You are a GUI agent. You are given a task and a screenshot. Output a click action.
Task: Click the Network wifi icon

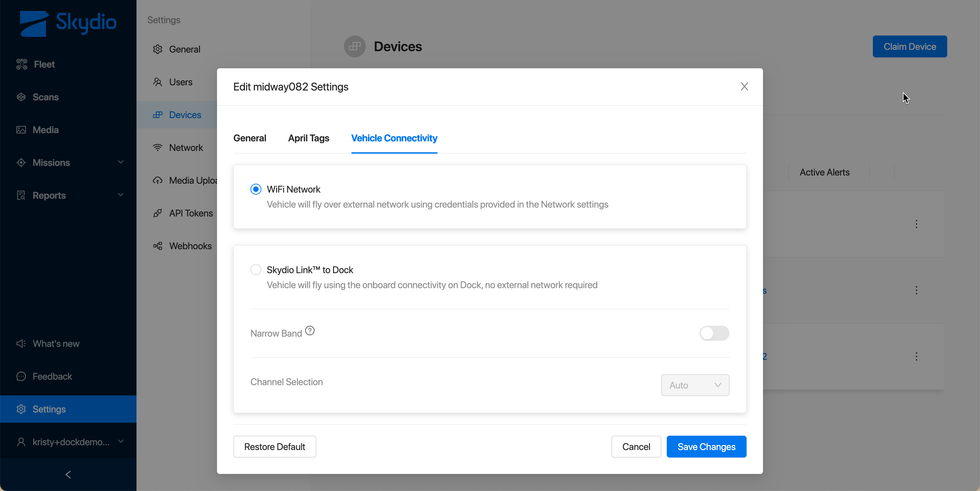click(x=158, y=147)
